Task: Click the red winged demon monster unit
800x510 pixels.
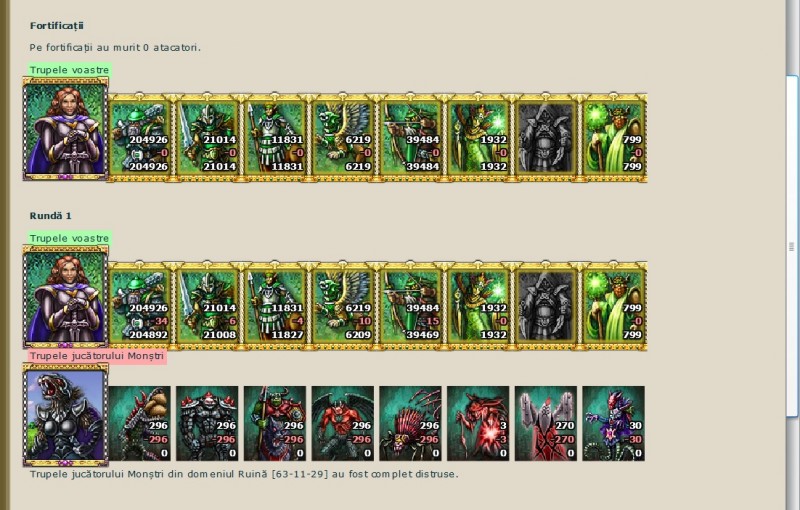Action: (x=342, y=423)
